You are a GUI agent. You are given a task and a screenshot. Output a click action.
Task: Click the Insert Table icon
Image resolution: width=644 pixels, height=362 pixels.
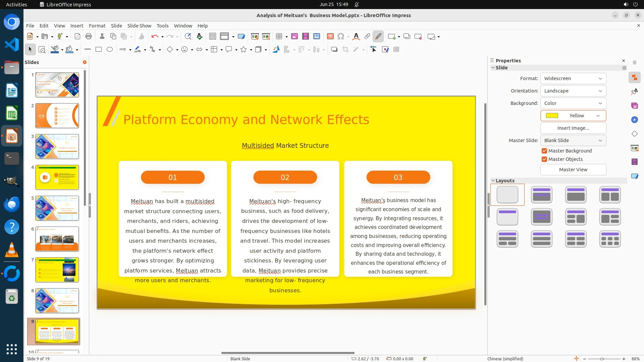click(x=279, y=36)
